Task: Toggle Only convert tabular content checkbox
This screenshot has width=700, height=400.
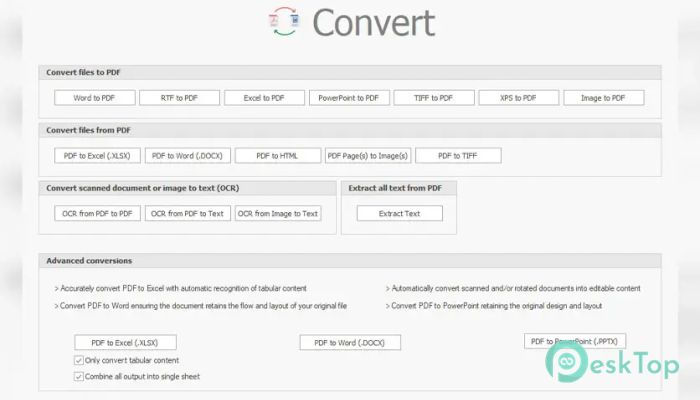Action: click(79, 360)
